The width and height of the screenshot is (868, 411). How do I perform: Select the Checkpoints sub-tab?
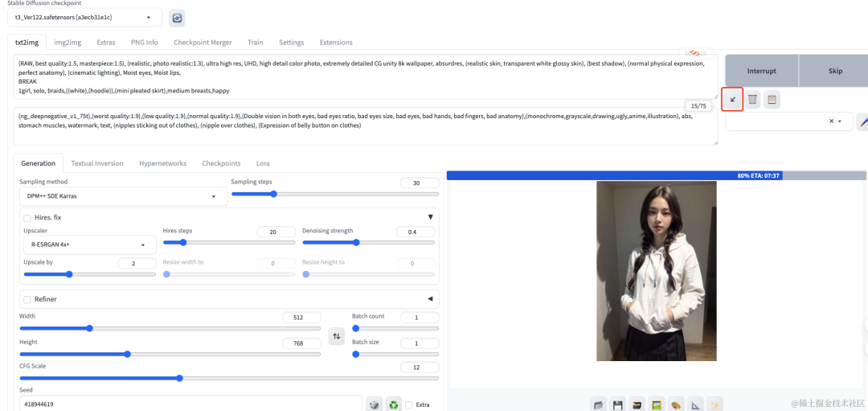click(222, 163)
